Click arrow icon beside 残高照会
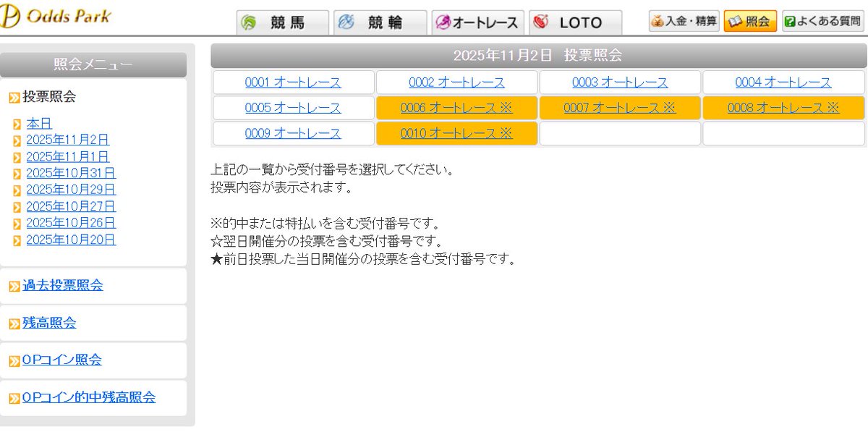 14,324
